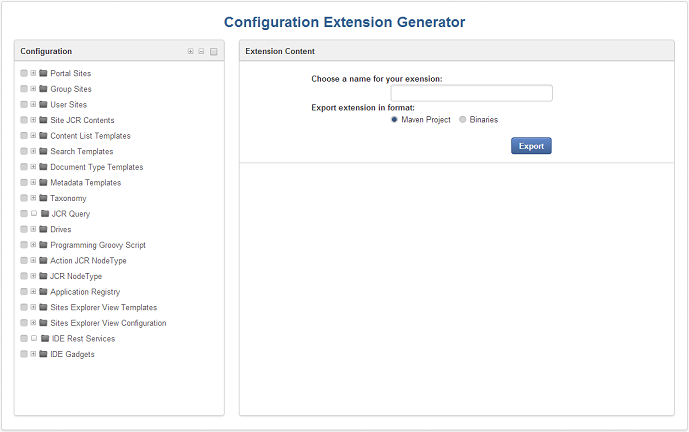Tick the Search Templates checkbox
The width and height of the screenshot is (689, 432).
[24, 151]
